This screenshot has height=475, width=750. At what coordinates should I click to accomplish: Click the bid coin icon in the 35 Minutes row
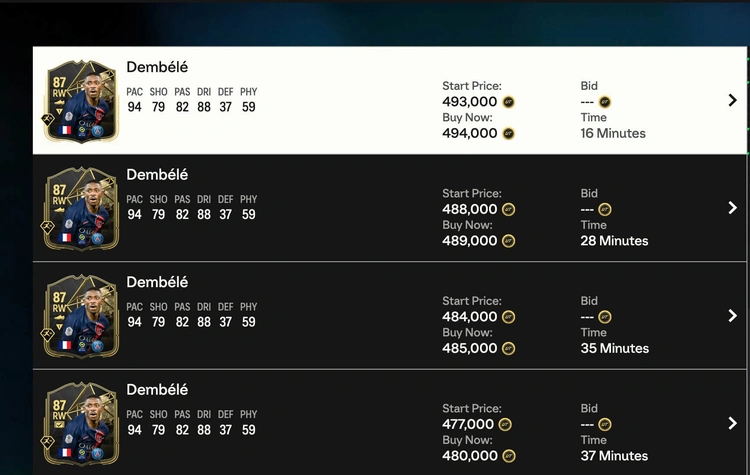605,317
